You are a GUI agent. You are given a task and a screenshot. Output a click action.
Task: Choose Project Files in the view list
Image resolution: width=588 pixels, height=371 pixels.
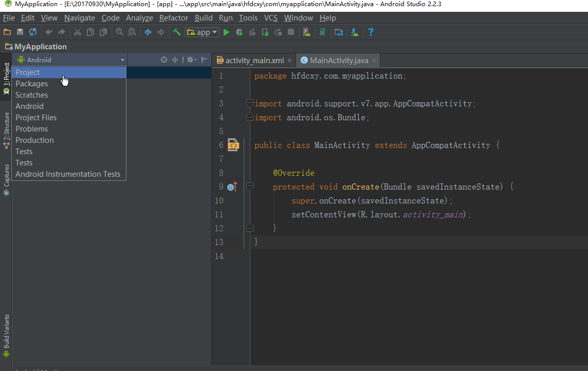(36, 118)
